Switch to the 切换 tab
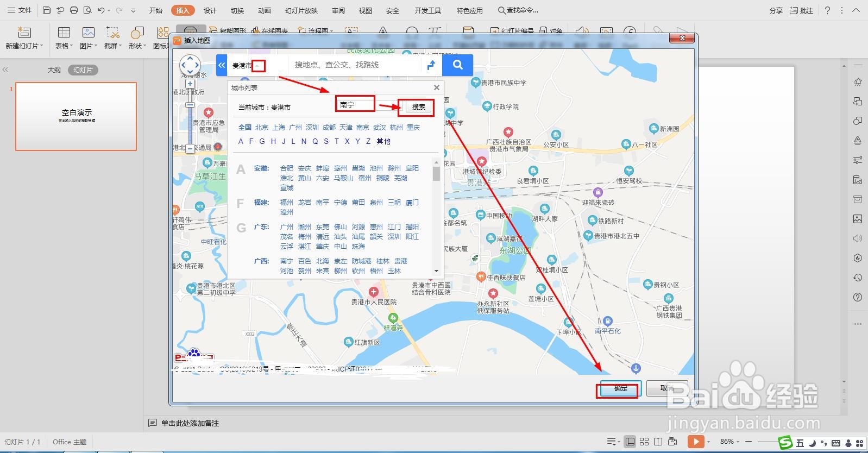Image resolution: width=868 pixels, height=453 pixels. (237, 10)
